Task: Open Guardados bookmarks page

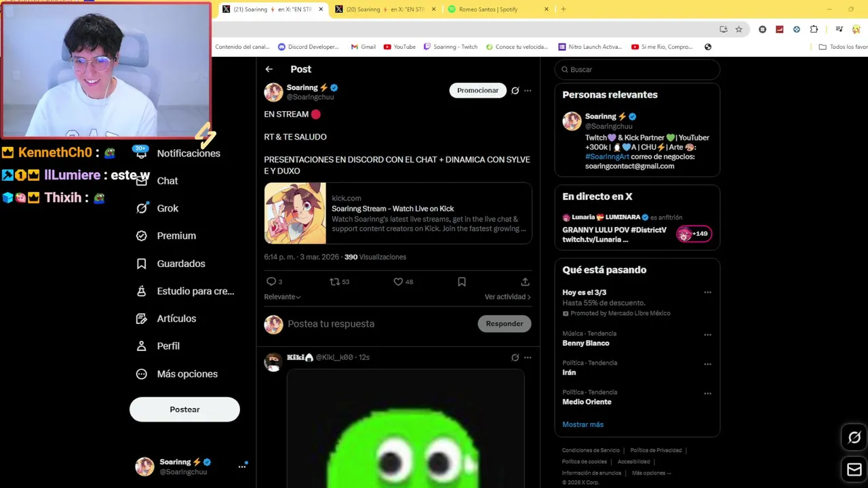Action: 180,264
